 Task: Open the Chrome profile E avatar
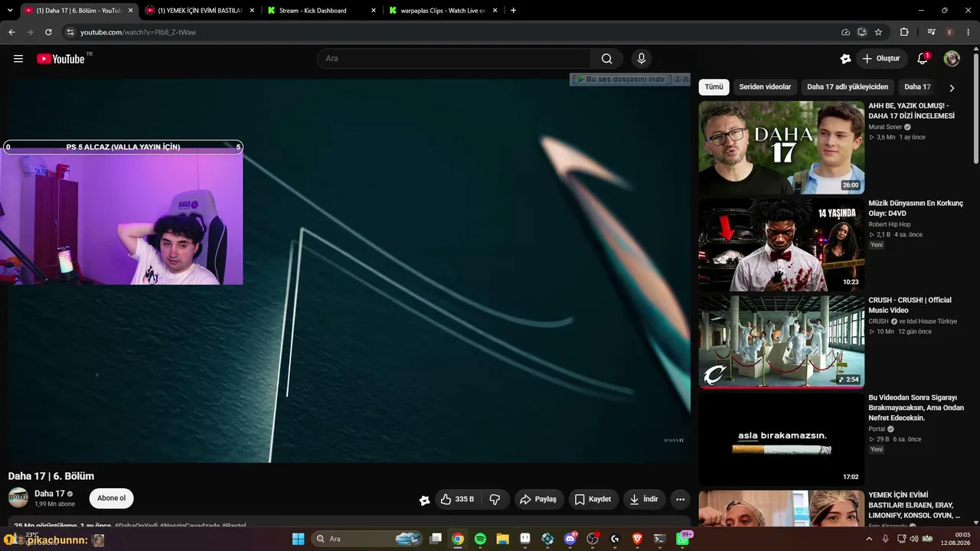[x=949, y=32]
